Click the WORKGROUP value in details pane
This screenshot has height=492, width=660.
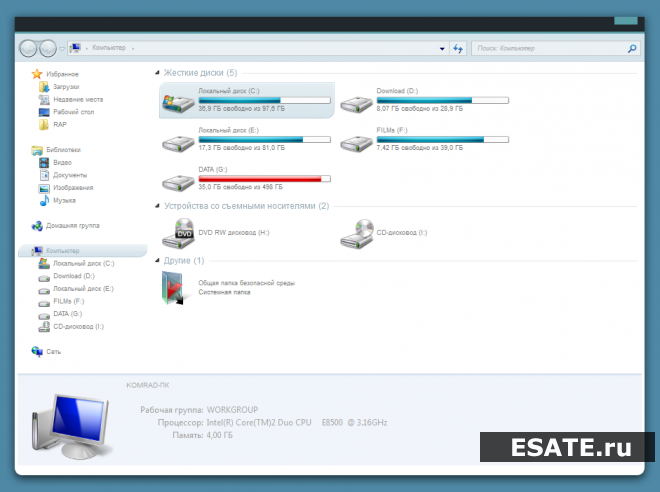click(x=232, y=410)
